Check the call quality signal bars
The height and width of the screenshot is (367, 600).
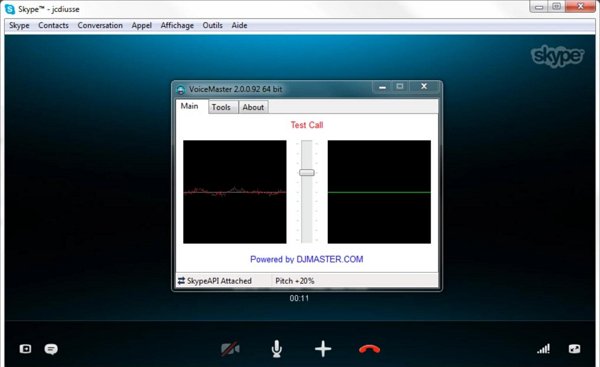543,349
